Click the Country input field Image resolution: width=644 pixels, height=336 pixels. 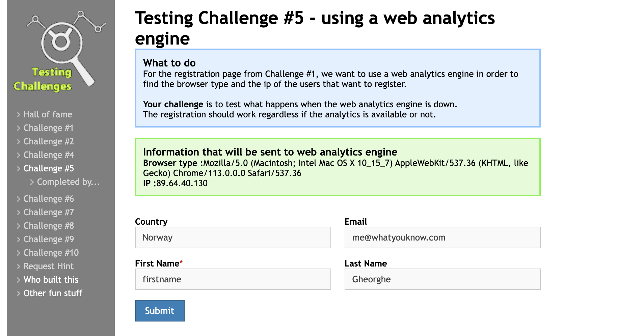pos(233,237)
